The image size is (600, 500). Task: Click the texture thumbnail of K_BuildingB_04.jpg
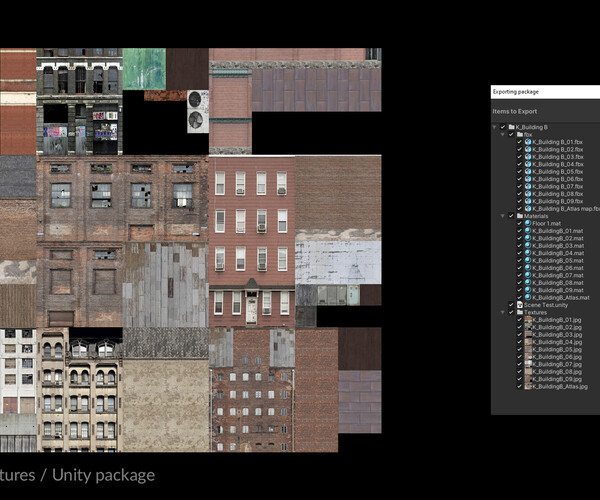click(528, 342)
